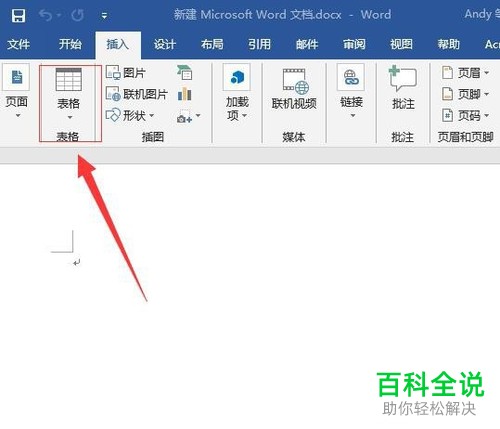Open the 视图 tab
This screenshot has width=500, height=429.
pyautogui.click(x=402, y=44)
